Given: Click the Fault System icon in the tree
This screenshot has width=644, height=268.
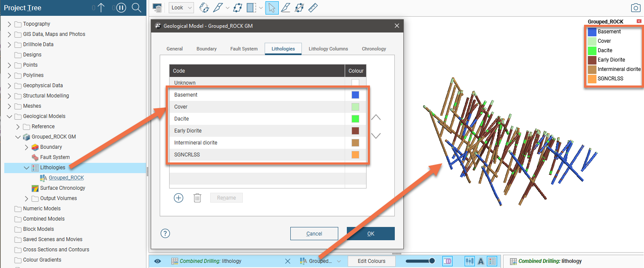Looking at the screenshot, I should pos(35,157).
